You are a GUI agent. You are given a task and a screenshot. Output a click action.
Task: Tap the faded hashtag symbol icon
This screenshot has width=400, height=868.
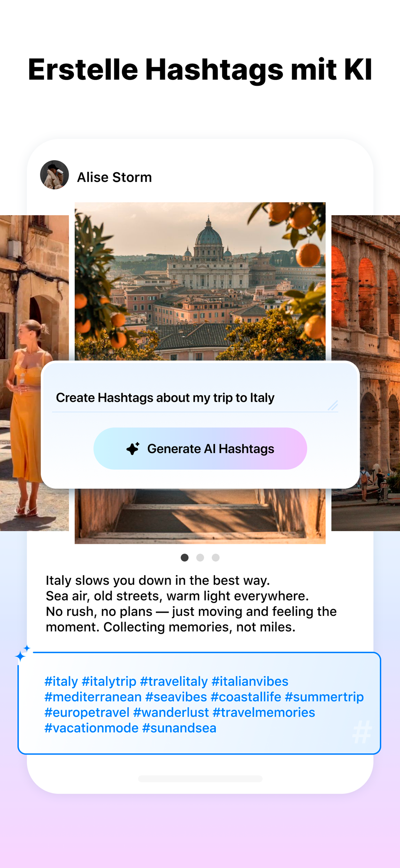point(362,732)
